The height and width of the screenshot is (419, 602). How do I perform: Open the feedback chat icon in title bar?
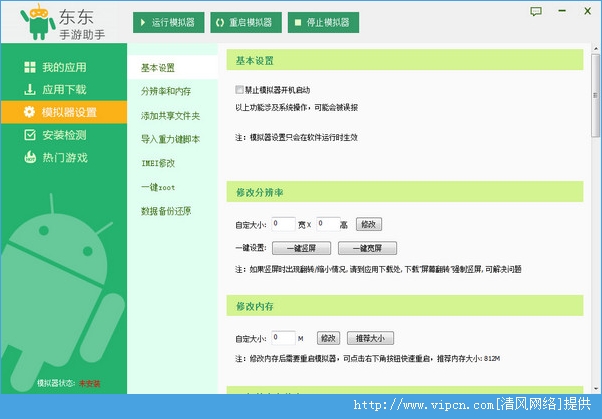pos(536,11)
